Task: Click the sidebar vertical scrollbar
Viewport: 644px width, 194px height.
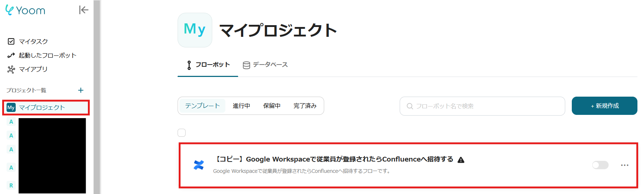Action: (97, 97)
